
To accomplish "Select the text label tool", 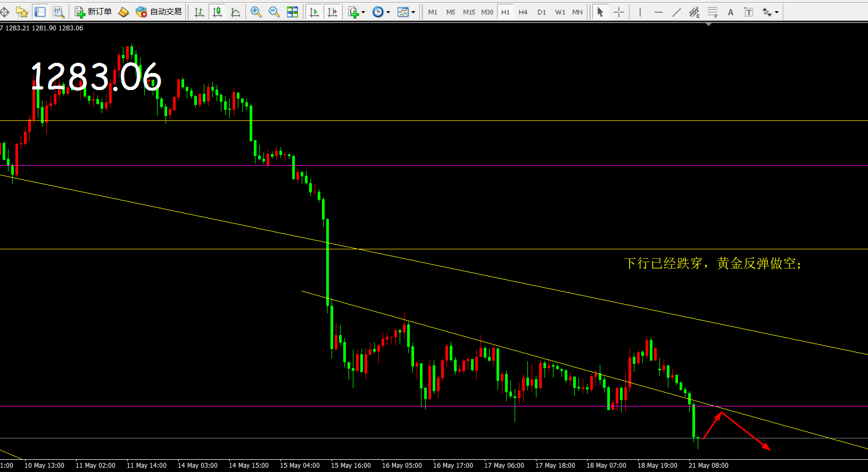I will tap(749, 12).
